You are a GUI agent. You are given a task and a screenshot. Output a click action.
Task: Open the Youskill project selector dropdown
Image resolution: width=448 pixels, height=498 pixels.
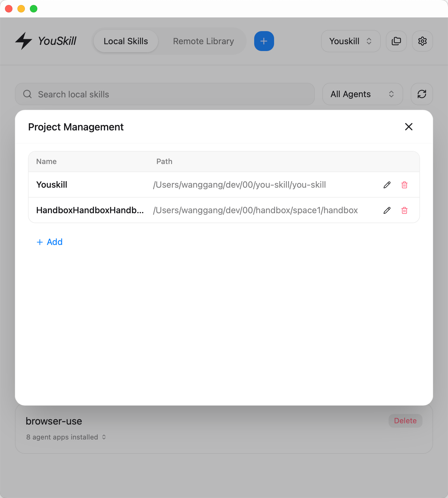click(350, 41)
